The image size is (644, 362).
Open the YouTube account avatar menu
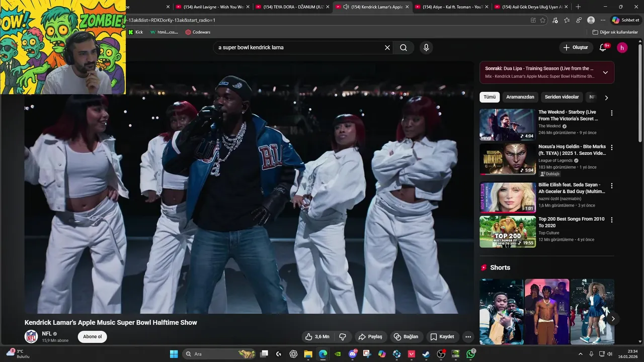point(622,48)
